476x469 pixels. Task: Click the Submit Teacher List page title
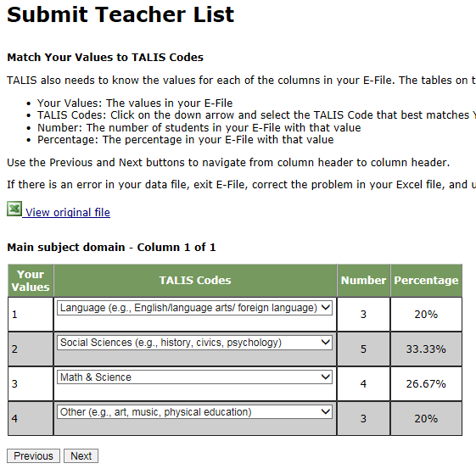click(120, 14)
